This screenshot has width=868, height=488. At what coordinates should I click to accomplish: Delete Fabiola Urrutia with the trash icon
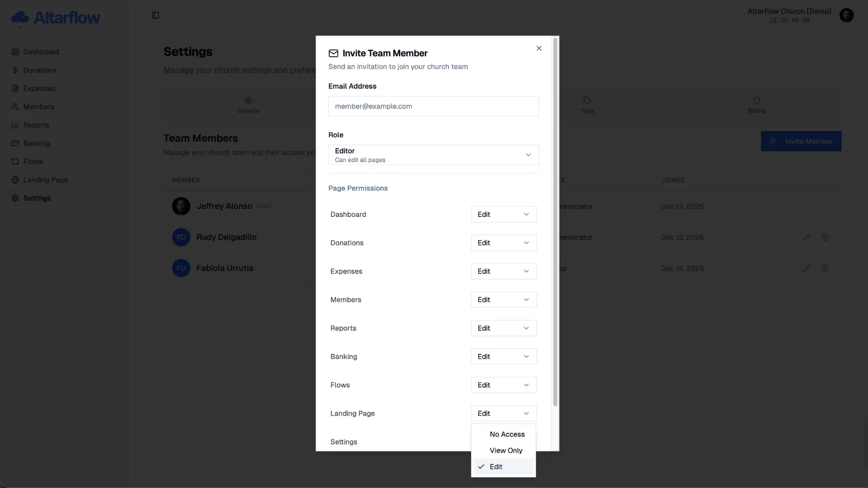[825, 268]
